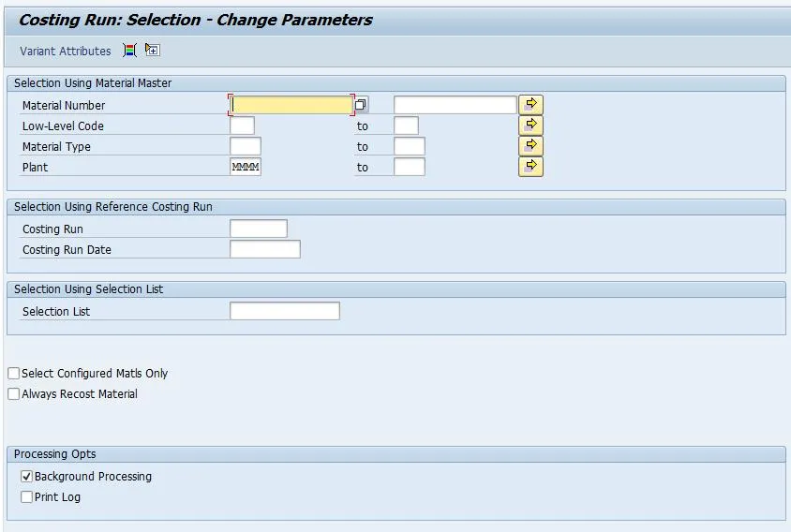Click the Selection List label
Image resolution: width=791 pixels, height=532 pixels.
tap(56, 312)
